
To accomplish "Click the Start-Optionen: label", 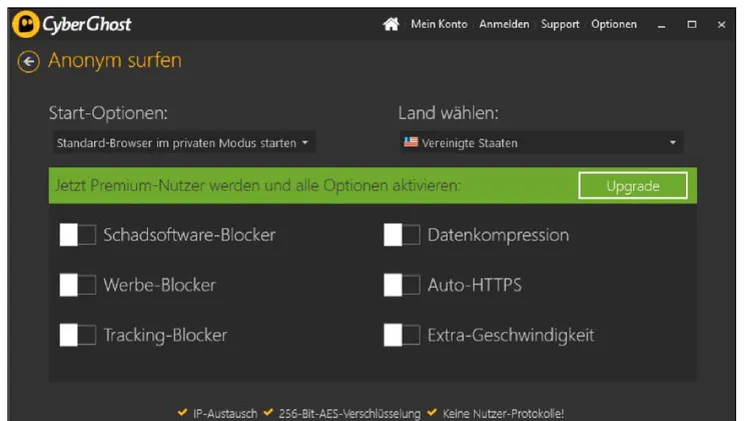I will tap(109, 113).
